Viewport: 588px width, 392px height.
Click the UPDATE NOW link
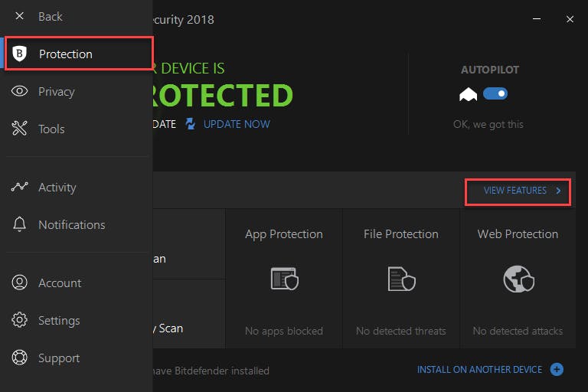tap(237, 124)
